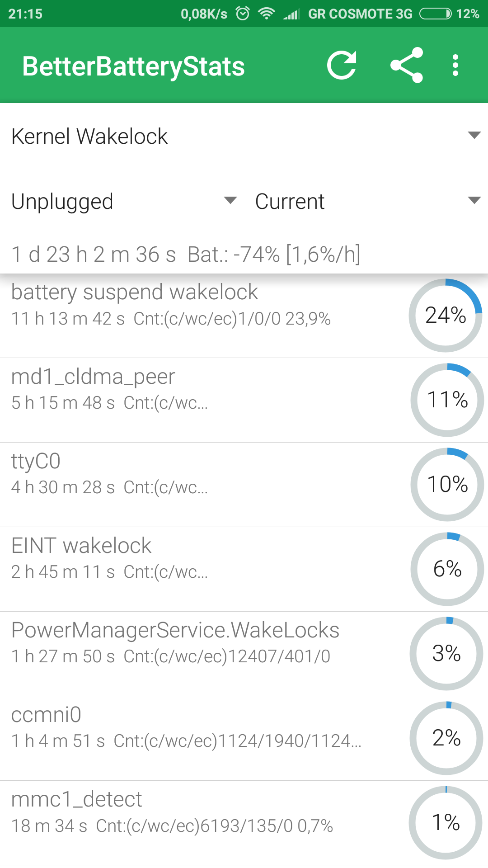The image size is (488, 868).
Task: Tap the share icon in the toolbar
Action: [x=407, y=66]
